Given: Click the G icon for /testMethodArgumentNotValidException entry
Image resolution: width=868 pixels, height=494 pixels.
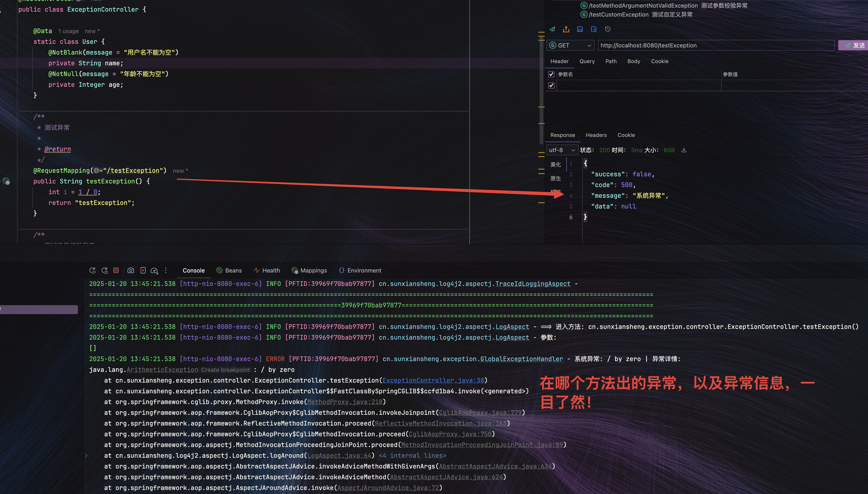Looking at the screenshot, I should [x=584, y=5].
